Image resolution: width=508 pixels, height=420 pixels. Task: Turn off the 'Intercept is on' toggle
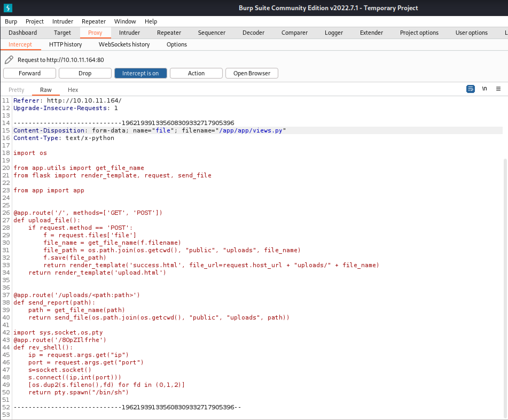(140, 73)
